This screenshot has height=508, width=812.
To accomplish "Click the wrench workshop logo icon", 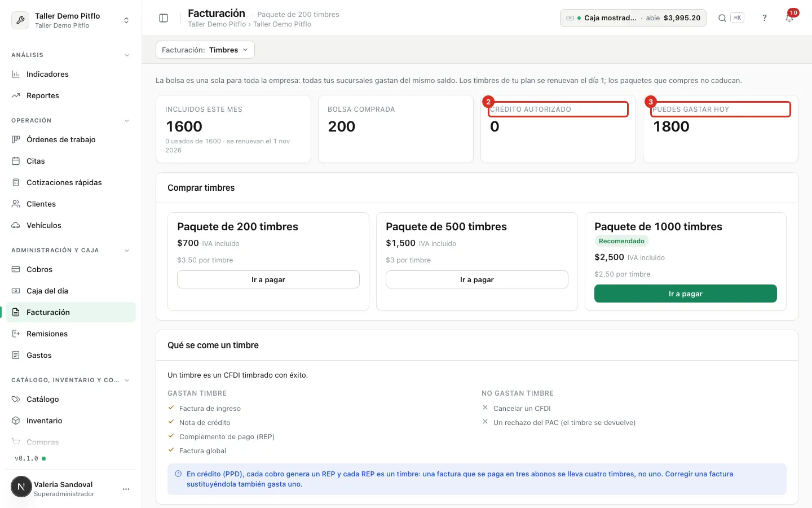I will click(x=20, y=20).
